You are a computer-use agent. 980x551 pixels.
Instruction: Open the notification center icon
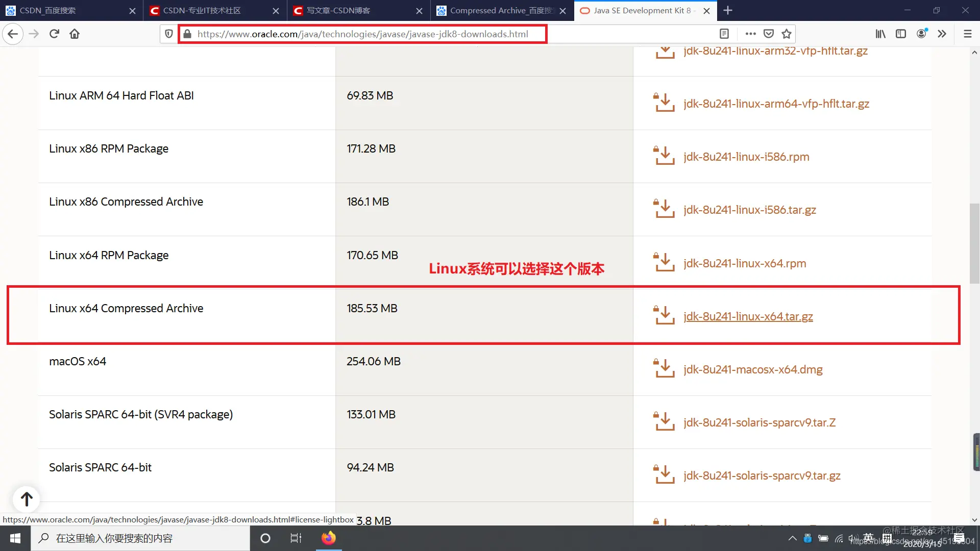[959, 538]
